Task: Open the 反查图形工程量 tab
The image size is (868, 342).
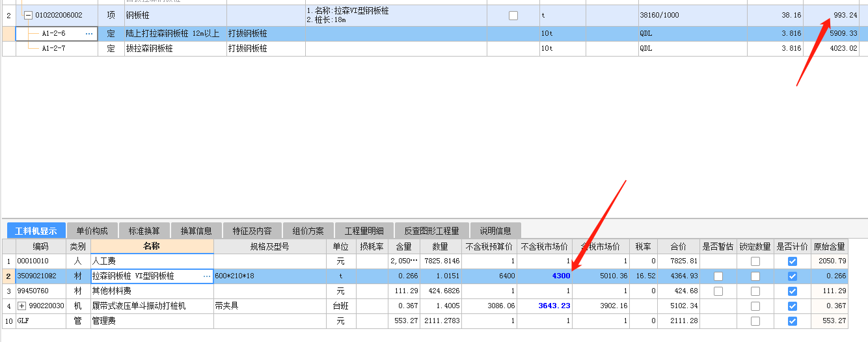Action: click(x=431, y=231)
